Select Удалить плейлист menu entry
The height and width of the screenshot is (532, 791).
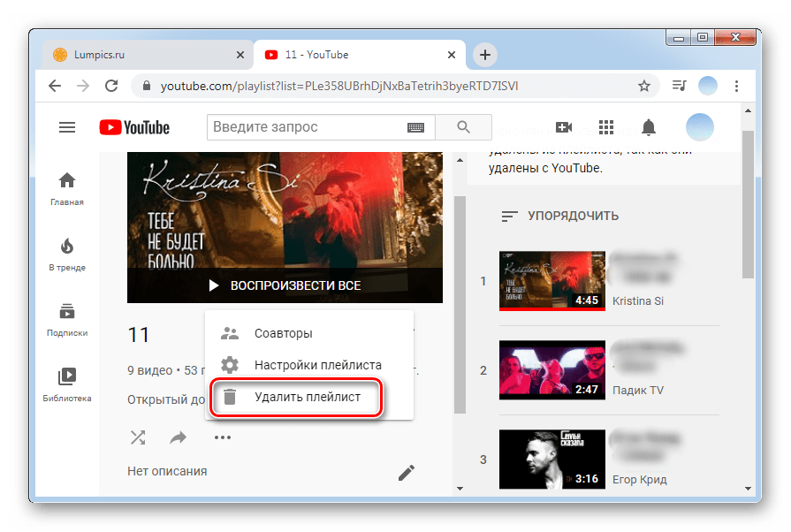[309, 397]
